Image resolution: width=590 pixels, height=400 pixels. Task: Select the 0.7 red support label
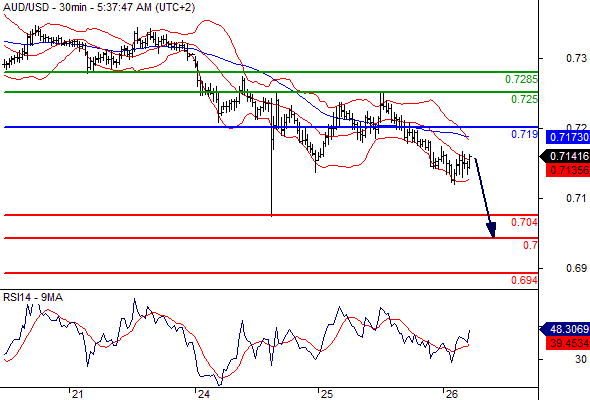point(530,245)
